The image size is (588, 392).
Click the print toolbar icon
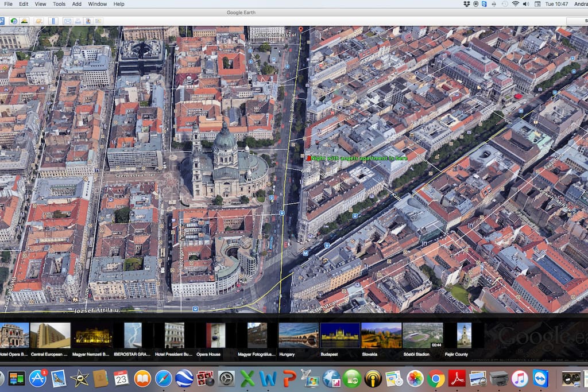(78, 21)
